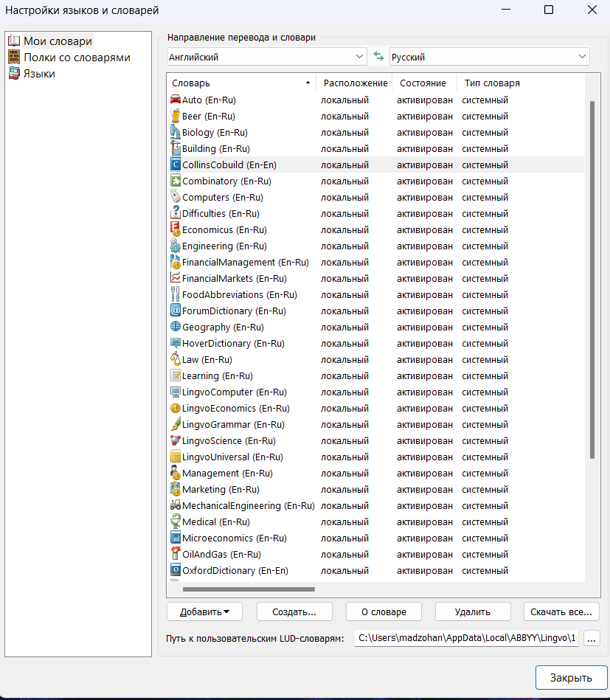
Task: Click the OxfordDictionary (En-En) icon
Action: point(176,570)
